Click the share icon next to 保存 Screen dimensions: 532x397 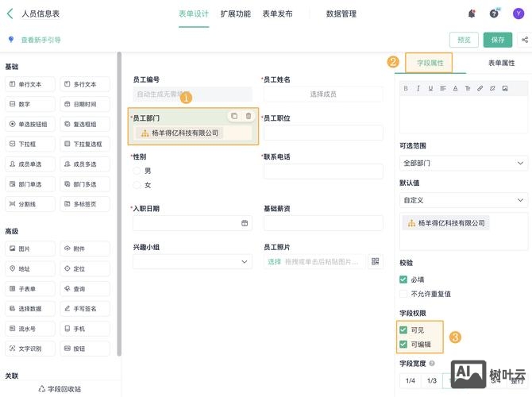point(525,40)
